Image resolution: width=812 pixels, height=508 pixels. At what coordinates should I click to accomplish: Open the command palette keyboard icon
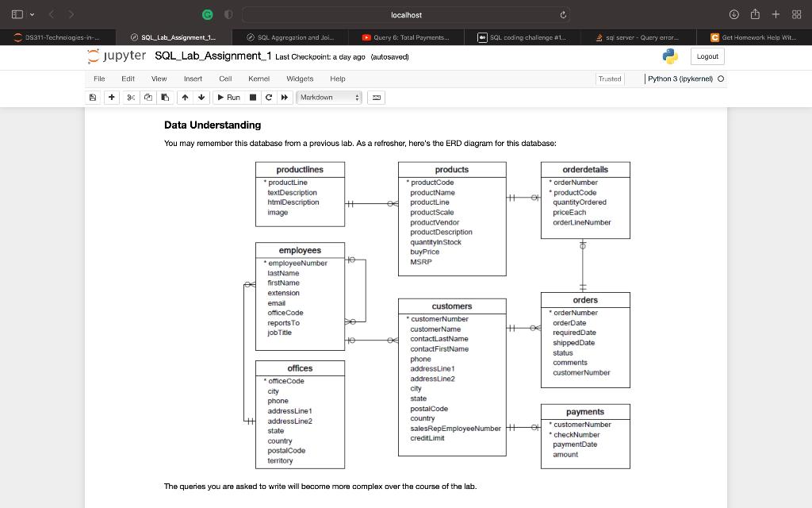click(x=375, y=97)
